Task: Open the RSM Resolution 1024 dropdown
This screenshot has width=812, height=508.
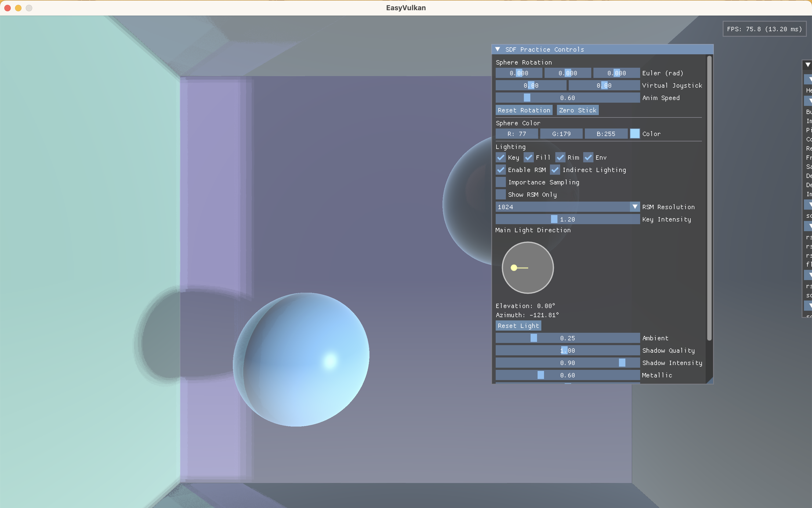Action: pos(567,207)
